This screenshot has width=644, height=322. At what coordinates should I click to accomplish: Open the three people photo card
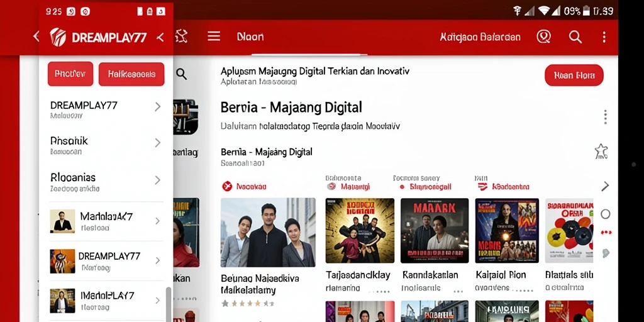[x=268, y=233]
